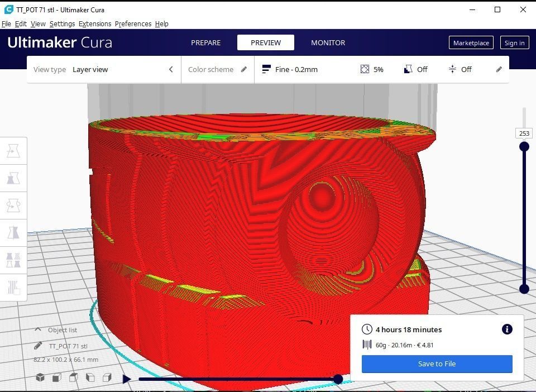The height and width of the screenshot is (392, 536).
Task: Click the adhesion Off icon
Action: point(452,69)
